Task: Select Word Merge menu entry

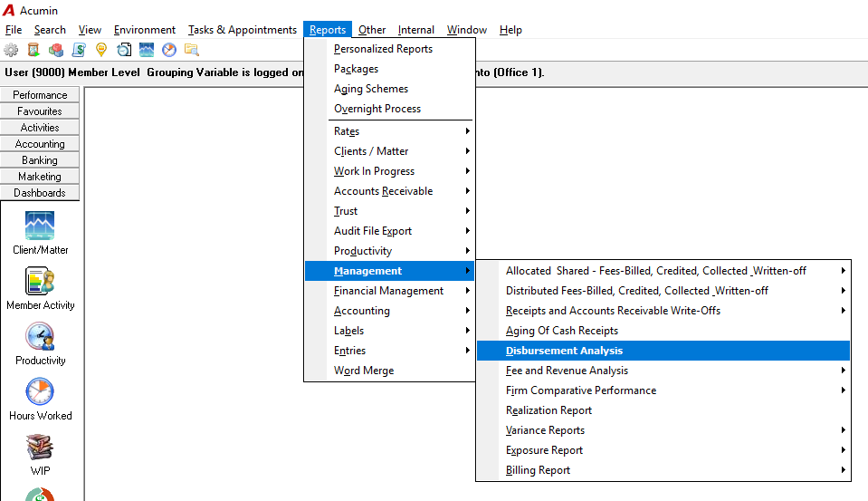Action: (390, 371)
